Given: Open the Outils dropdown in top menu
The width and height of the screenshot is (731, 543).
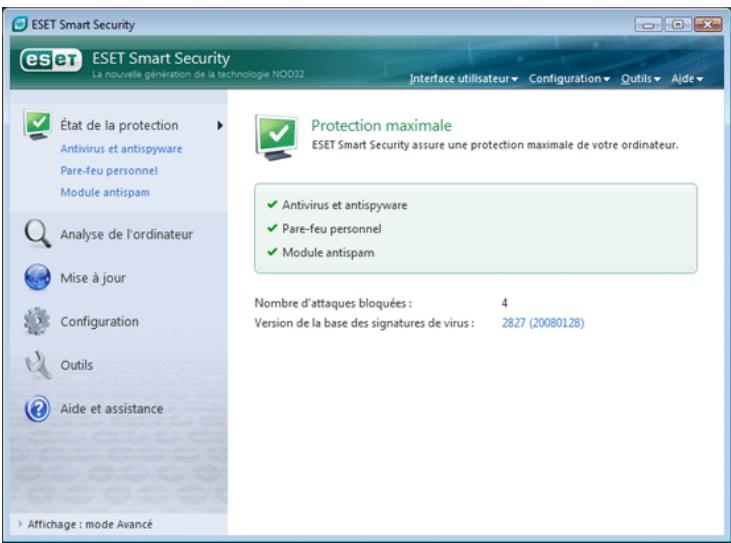Looking at the screenshot, I should click(x=640, y=79).
